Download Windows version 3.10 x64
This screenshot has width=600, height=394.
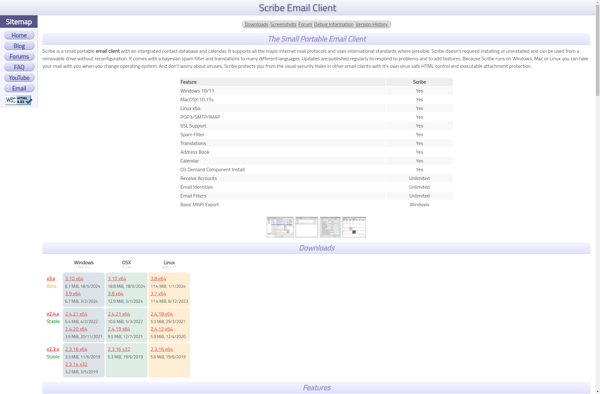(74, 279)
